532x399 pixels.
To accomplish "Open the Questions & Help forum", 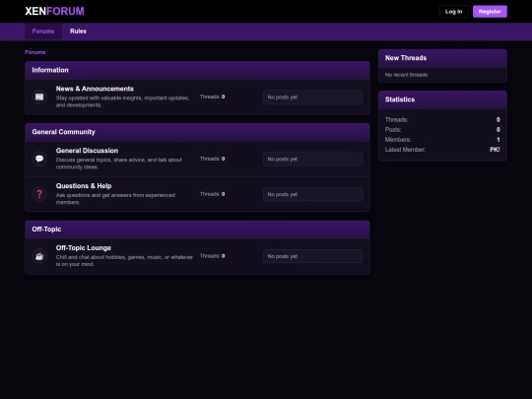I will (x=84, y=186).
